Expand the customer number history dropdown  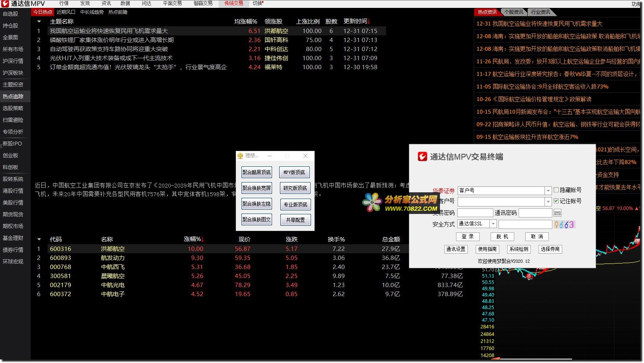pos(548,202)
